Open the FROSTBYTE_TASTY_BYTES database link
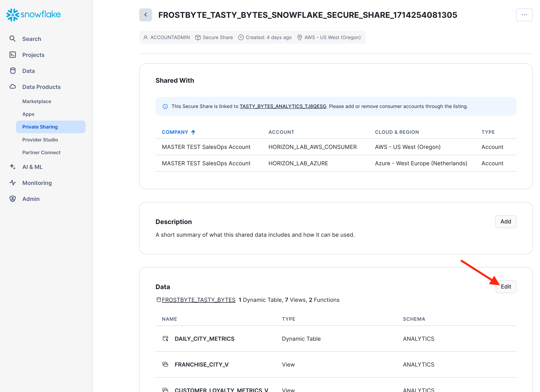 (x=198, y=300)
